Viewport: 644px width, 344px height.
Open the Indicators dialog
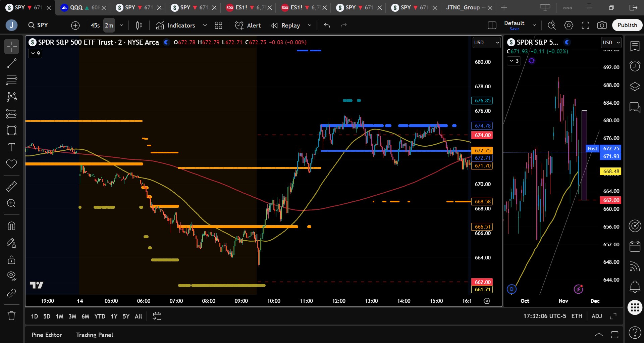point(176,26)
